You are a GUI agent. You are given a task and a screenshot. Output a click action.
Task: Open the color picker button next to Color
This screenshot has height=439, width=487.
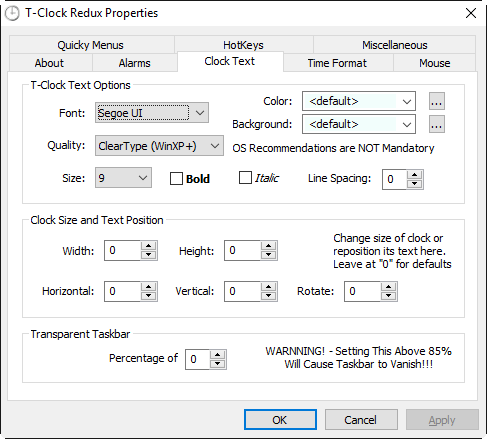(436, 101)
